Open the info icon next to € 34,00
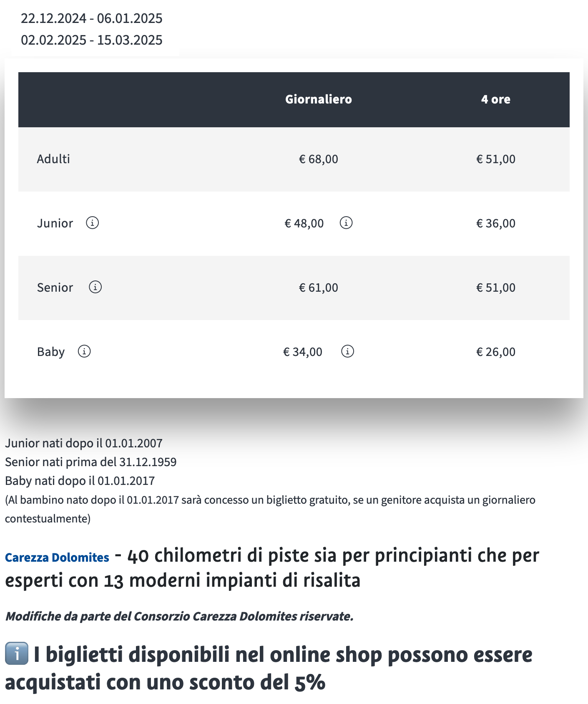Screen dimensions: 588x704 click(347, 351)
